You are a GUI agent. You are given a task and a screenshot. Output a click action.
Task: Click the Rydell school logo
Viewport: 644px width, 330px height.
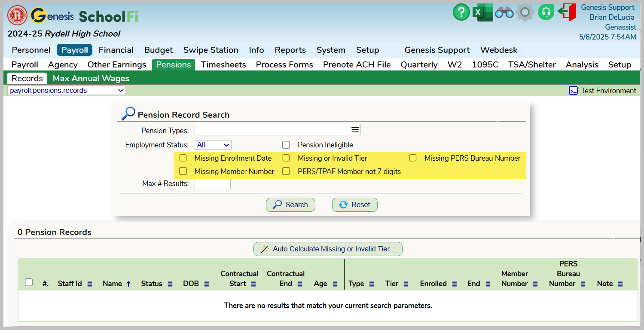point(18,16)
